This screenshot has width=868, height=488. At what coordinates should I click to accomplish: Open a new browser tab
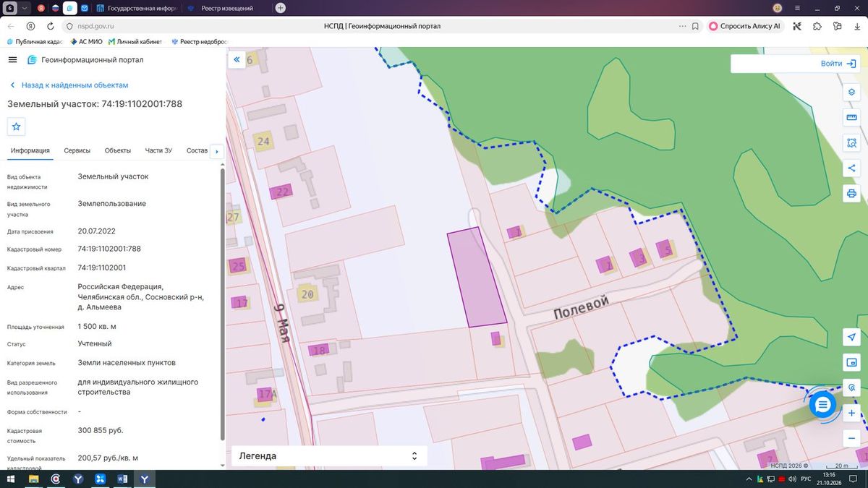point(281,8)
